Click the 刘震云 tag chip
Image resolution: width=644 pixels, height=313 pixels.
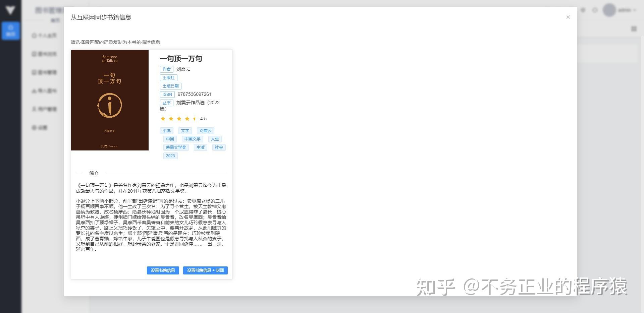pos(205,130)
